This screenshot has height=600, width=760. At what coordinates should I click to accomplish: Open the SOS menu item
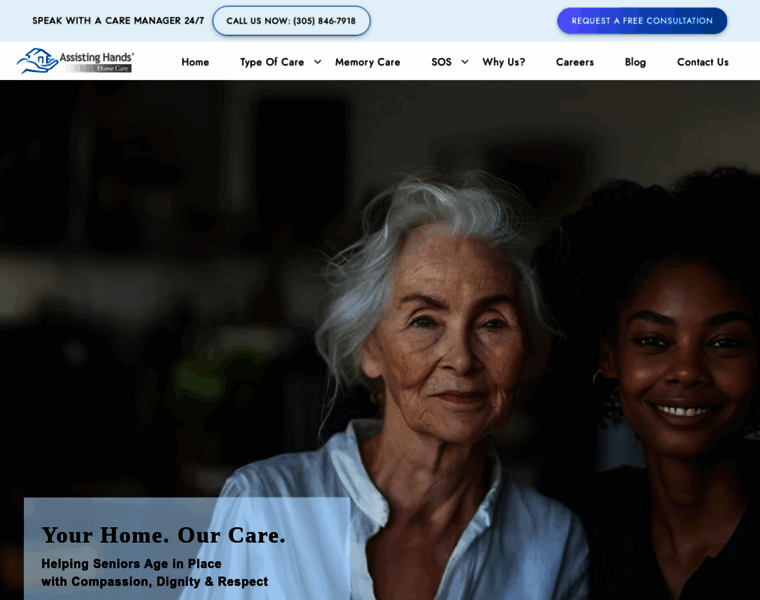(x=441, y=62)
